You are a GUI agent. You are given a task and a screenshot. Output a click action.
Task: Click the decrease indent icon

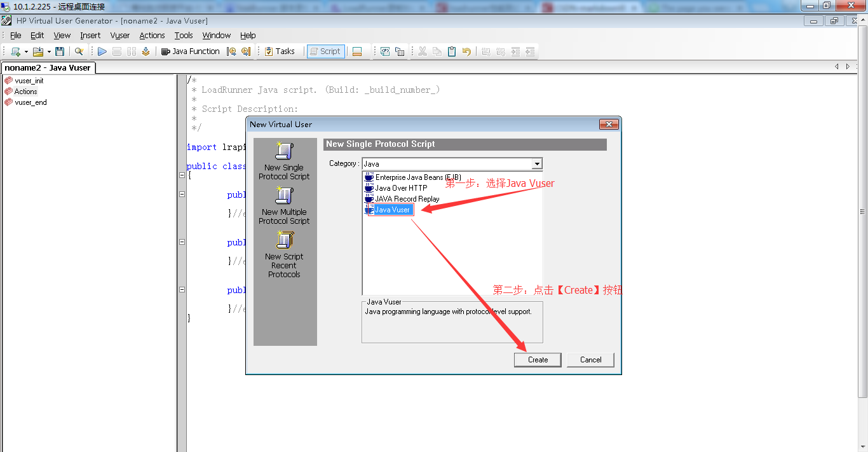530,51
